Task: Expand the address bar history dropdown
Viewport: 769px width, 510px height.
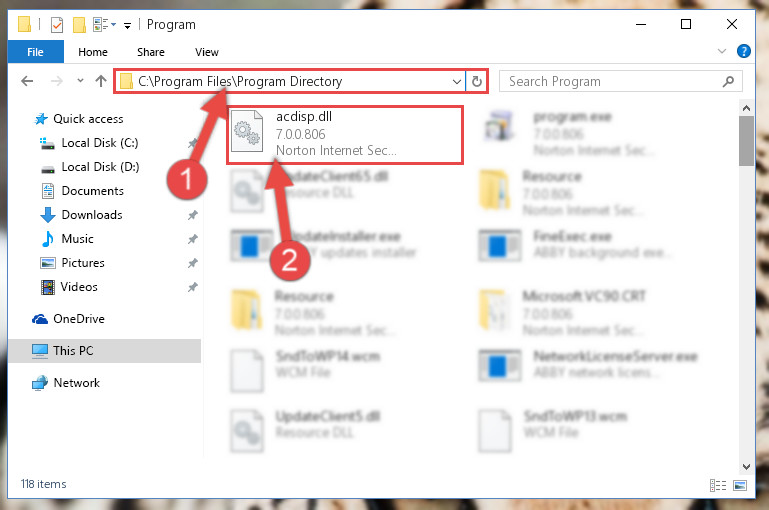Action: pos(457,81)
